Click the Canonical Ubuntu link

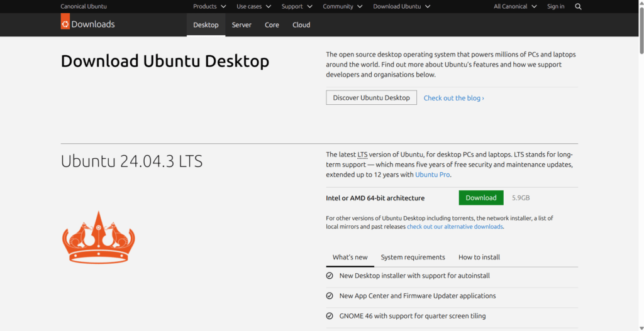pyautogui.click(x=84, y=6)
